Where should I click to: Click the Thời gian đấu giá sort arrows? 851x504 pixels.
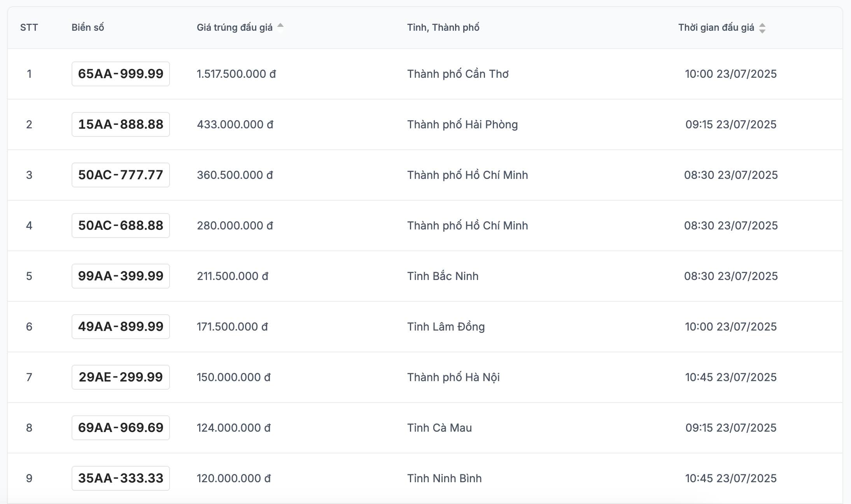coord(762,28)
